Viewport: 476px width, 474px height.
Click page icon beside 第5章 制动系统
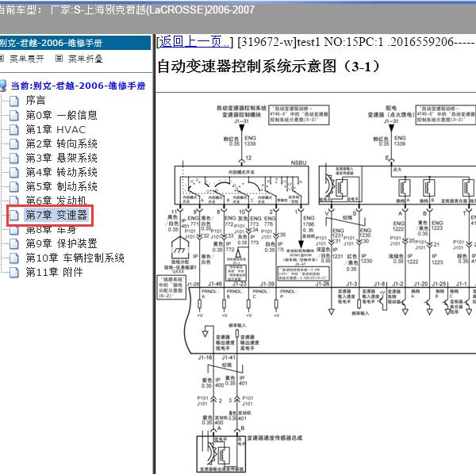point(14,186)
